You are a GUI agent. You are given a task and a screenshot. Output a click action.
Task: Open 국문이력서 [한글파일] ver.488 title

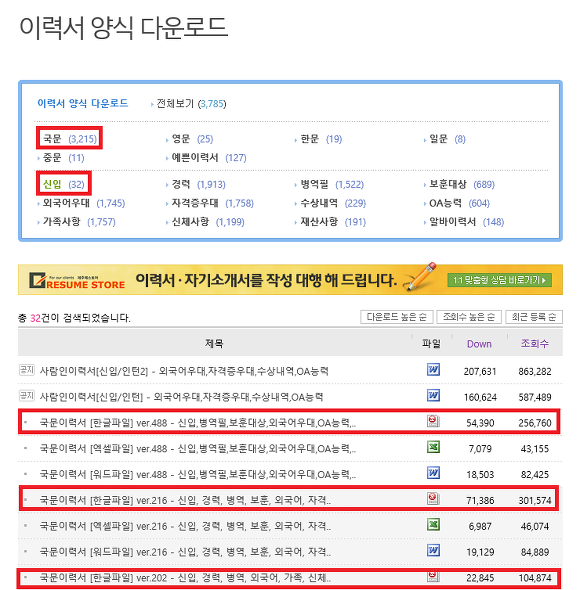[198, 423]
